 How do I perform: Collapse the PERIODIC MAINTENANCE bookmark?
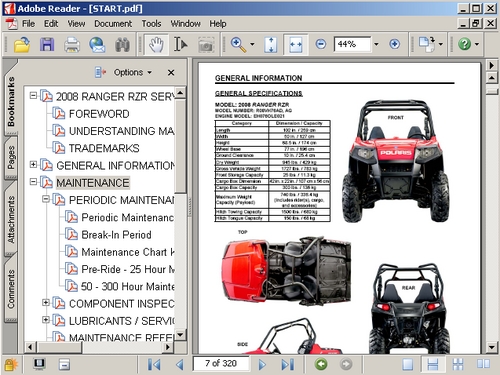(x=46, y=199)
